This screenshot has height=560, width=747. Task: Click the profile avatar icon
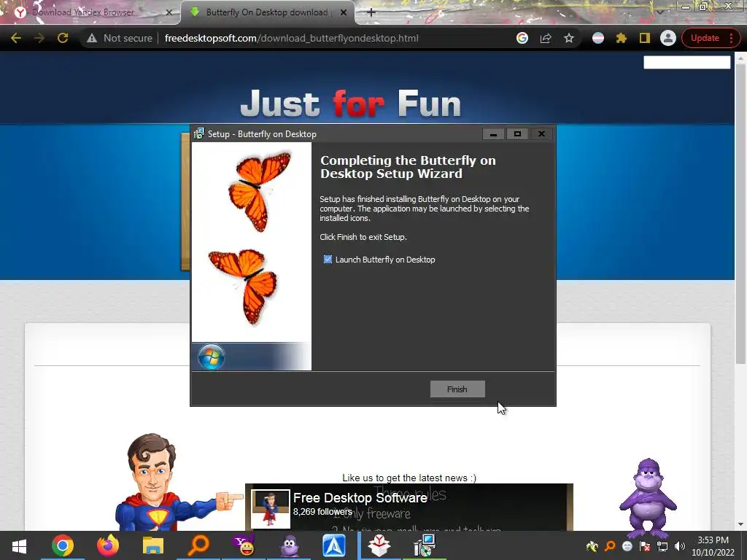[668, 38]
